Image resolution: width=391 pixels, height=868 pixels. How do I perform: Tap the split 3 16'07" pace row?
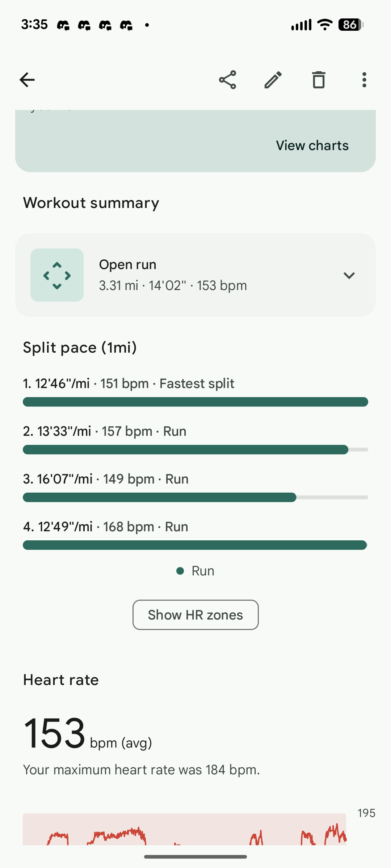(x=106, y=479)
